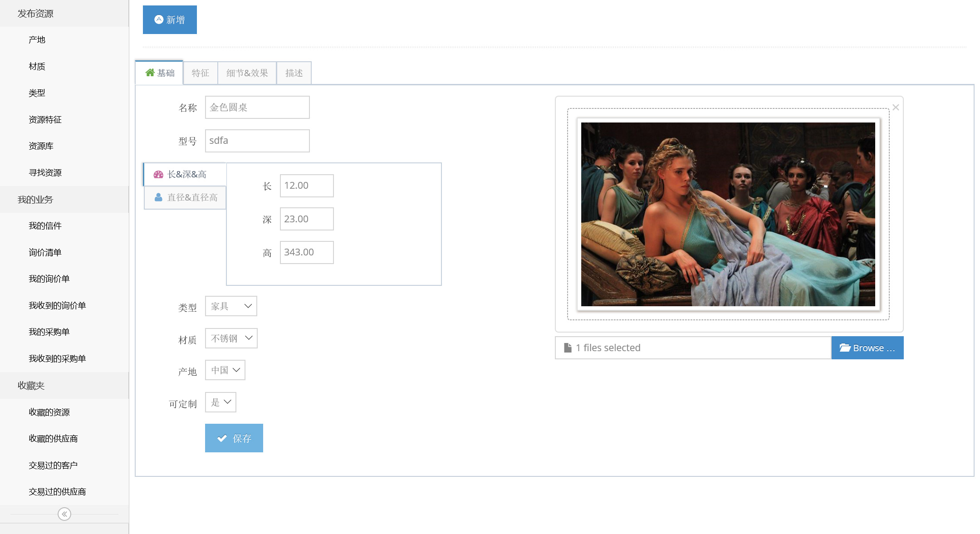This screenshot has height=534, width=980.
Task: Click the home icon on 基础 tab
Action: 150,73
